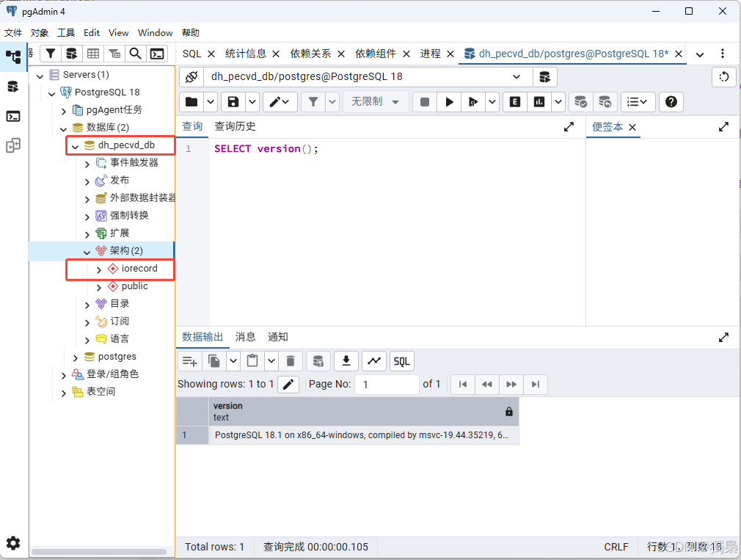741x560 pixels.
Task: Open macros list icon dropdown
Action: [638, 101]
